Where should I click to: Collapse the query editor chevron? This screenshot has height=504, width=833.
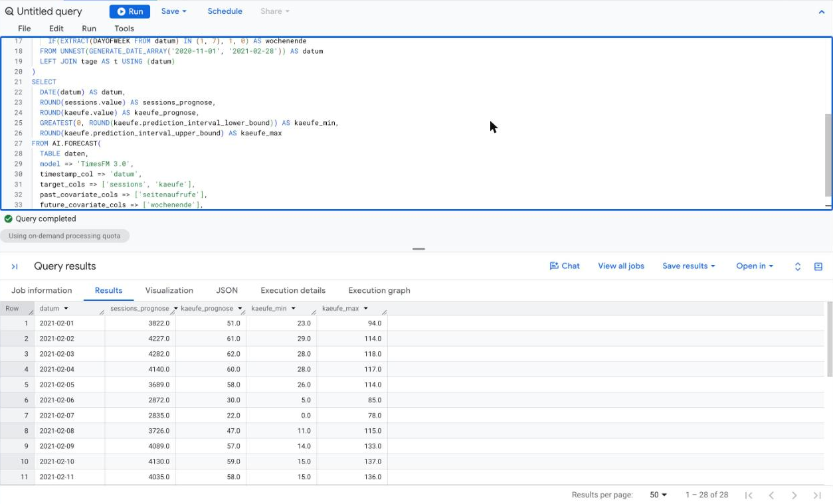pos(822,12)
